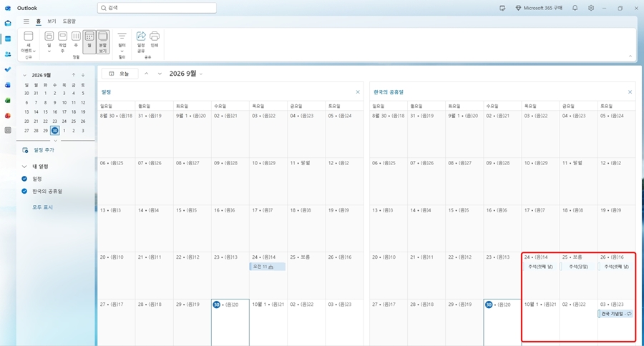Select day 15 in the mini calendar
644x346 pixels.
(x=46, y=112)
